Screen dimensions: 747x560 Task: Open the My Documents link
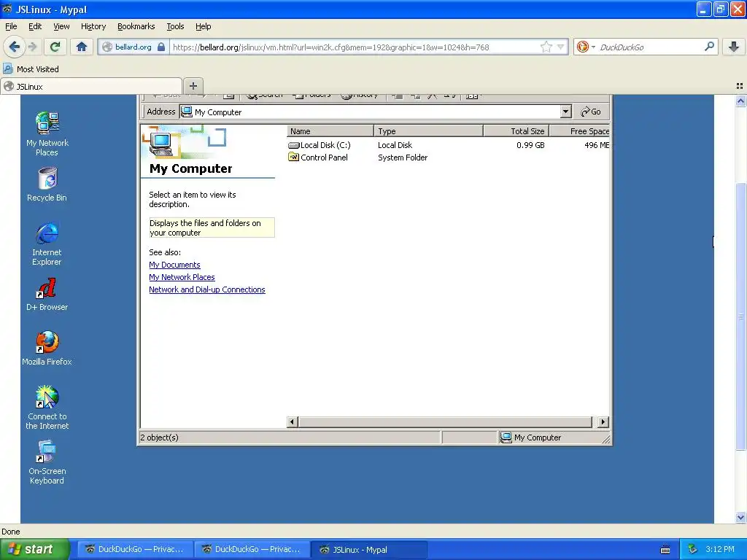174,265
